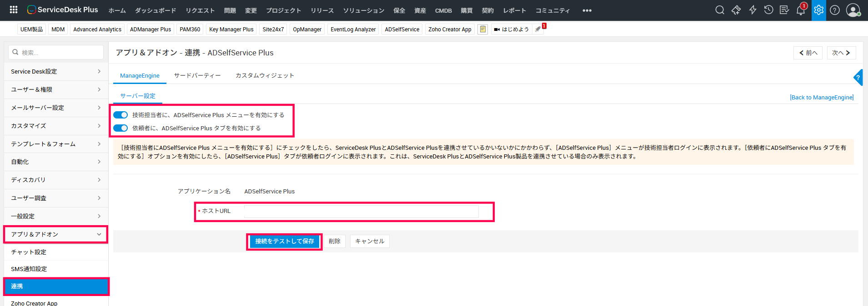Open チャット設定 sidebar item
This screenshot has height=306, width=868.
[x=56, y=252]
